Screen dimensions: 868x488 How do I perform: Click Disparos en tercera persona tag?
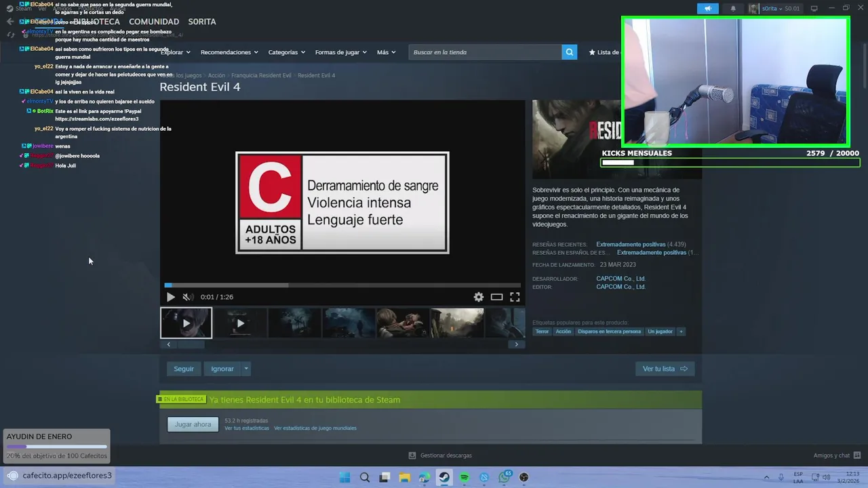[x=609, y=331]
